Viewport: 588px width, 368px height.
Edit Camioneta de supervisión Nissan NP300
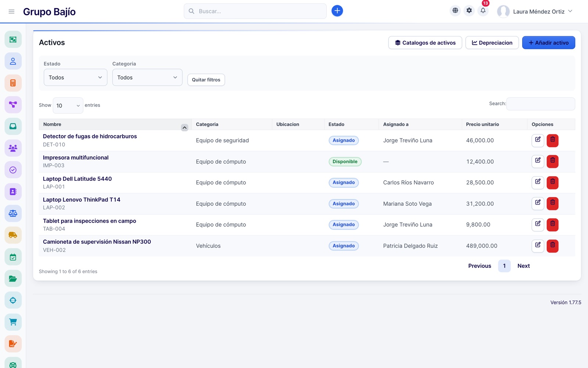538,245
